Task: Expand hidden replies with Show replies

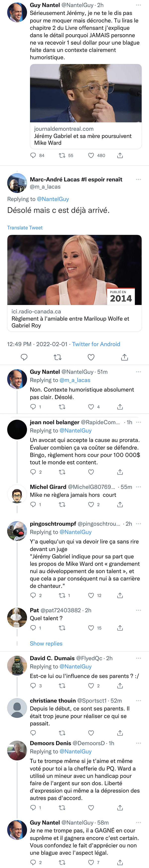Action: point(46,644)
